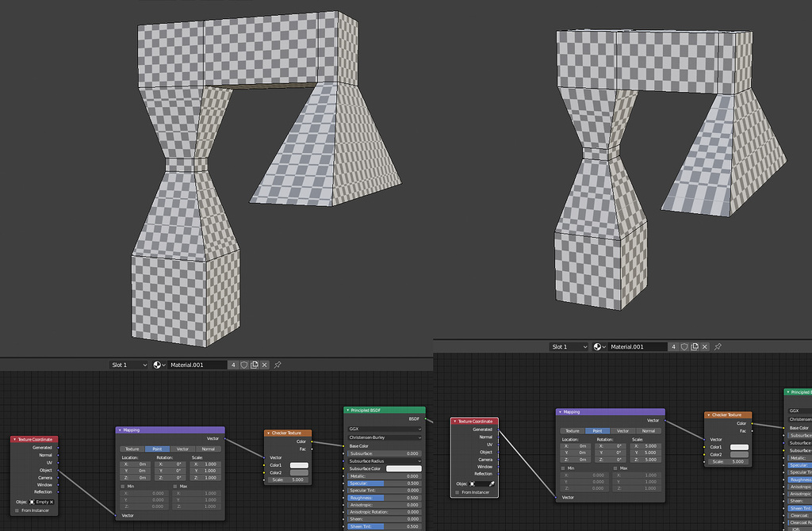Select Point type tab in left Mapping node

point(158,449)
